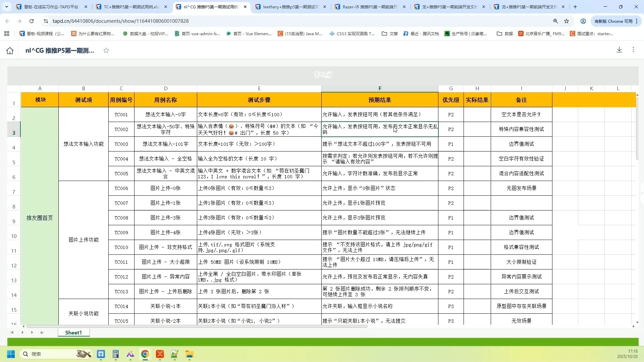Bookmark this page via the address bar star

[567, 21]
